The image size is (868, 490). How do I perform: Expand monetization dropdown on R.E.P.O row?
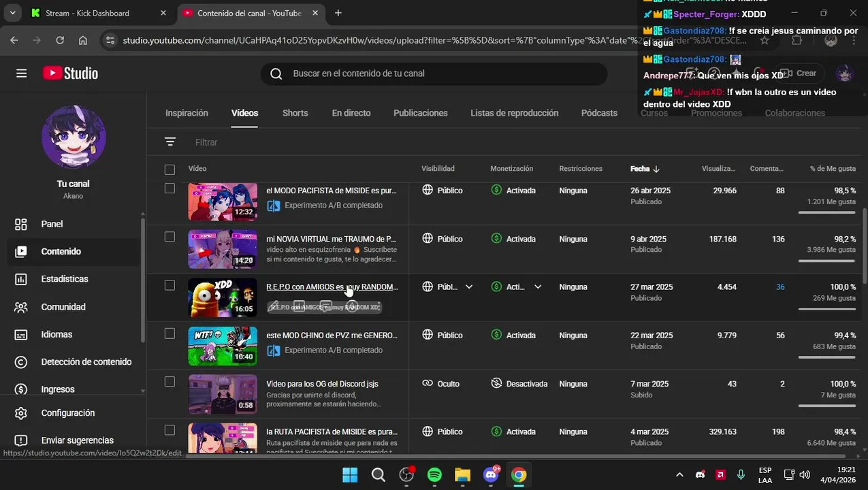click(538, 287)
